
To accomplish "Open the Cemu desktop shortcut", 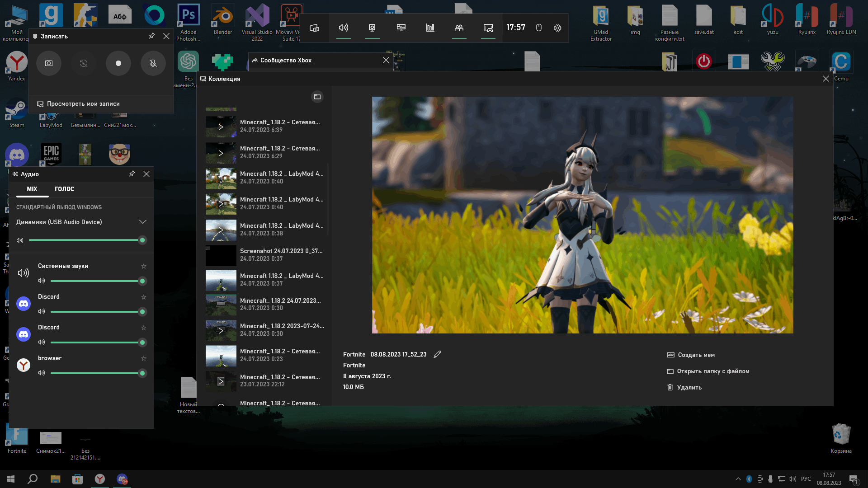I will 841,66.
